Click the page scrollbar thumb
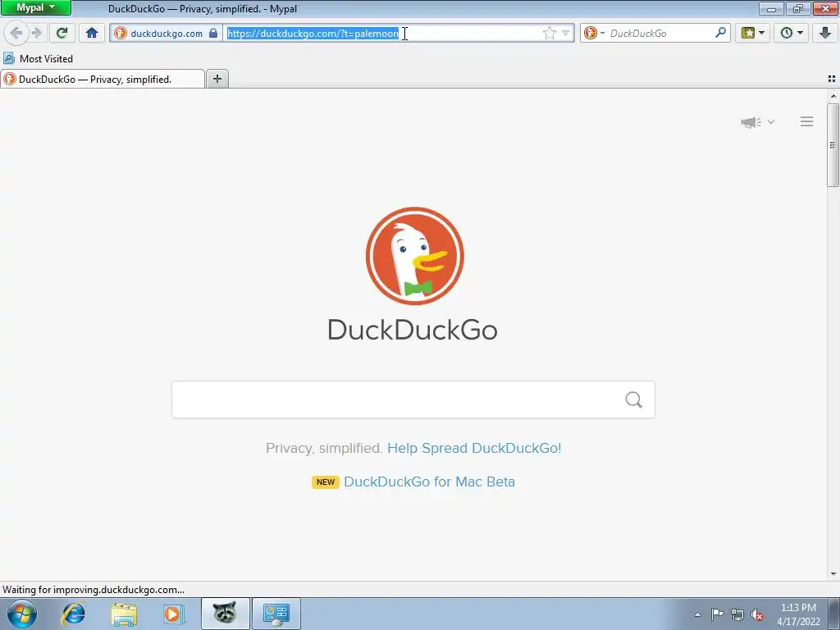 coord(833,145)
